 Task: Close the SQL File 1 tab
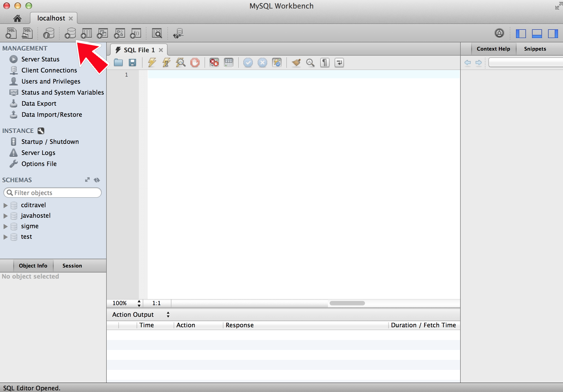[161, 50]
